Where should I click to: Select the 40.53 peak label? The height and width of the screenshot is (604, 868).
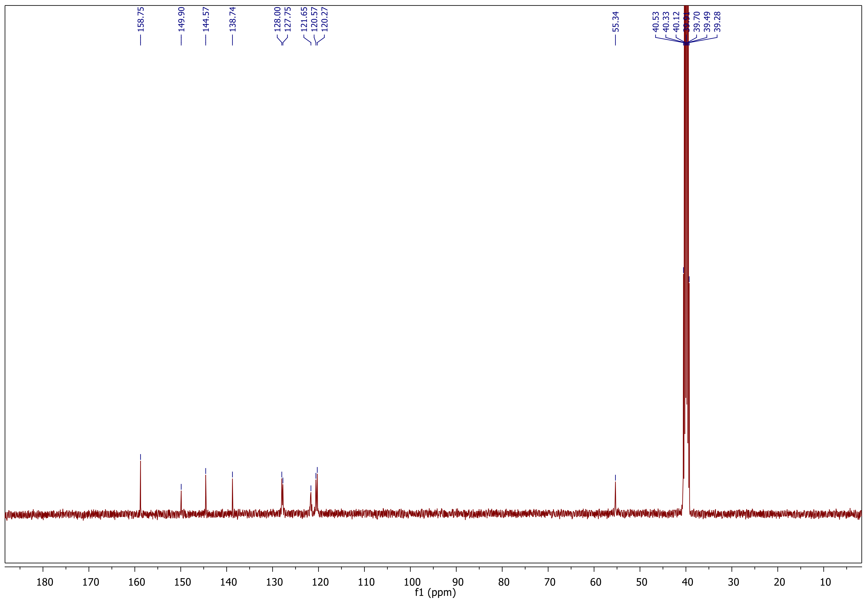coord(656,22)
